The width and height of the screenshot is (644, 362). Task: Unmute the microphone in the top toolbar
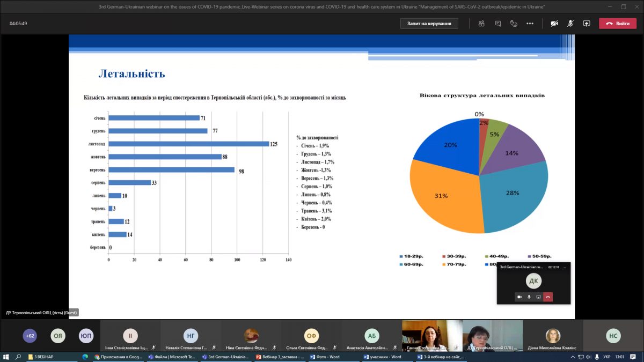[570, 24]
